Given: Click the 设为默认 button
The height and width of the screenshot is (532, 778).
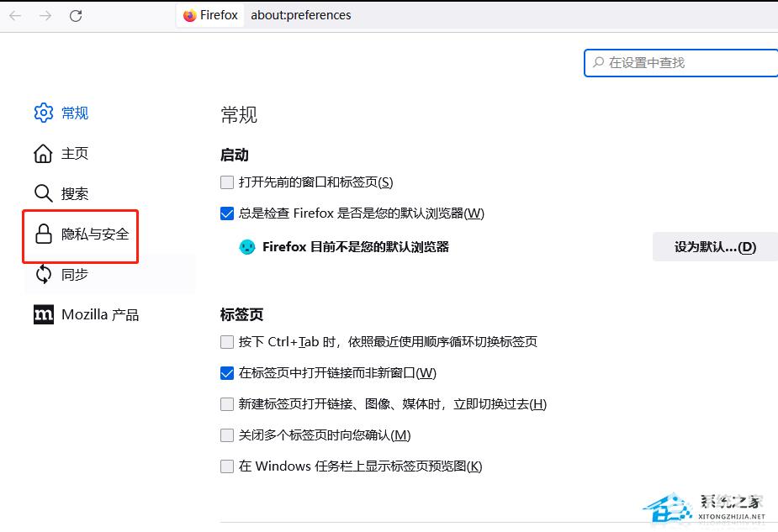Looking at the screenshot, I should 715,247.
